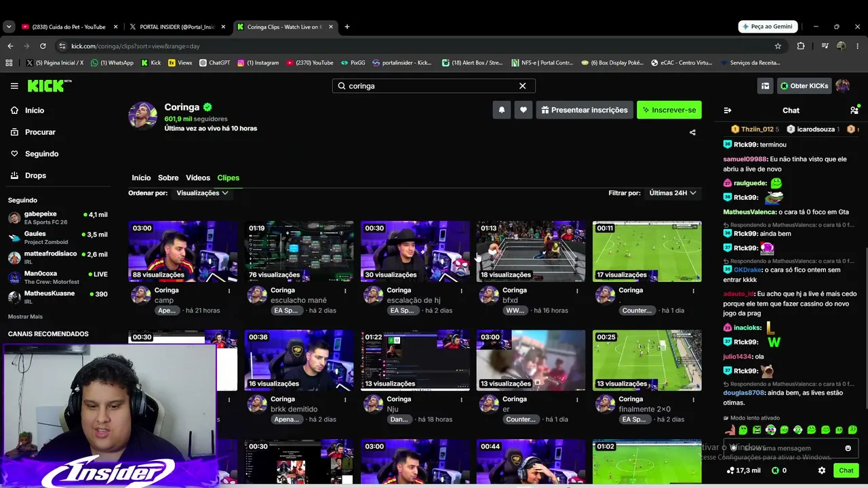
Task: Open the theatre layout icon beside Obter KICKs
Action: (765, 86)
